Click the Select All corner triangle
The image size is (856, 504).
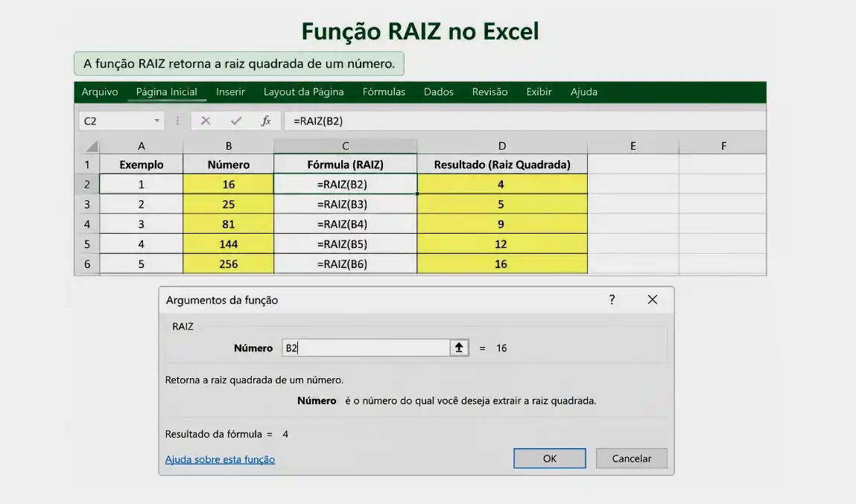pos(92,146)
